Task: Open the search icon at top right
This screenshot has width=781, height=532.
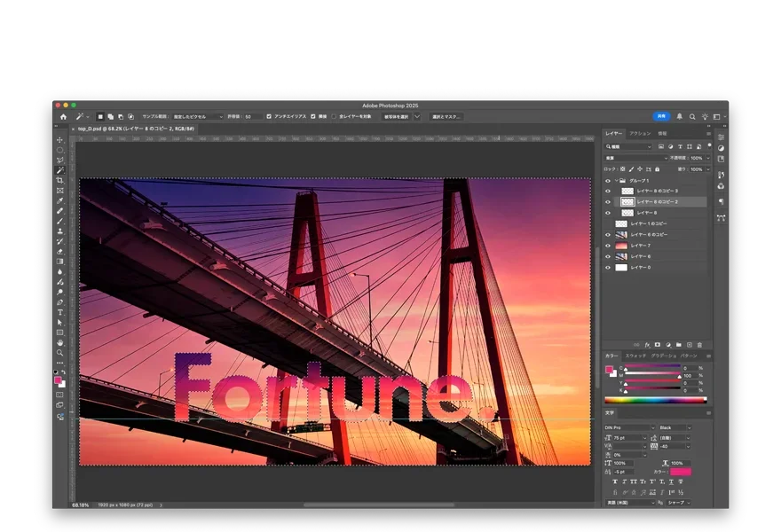Action: pyautogui.click(x=691, y=116)
